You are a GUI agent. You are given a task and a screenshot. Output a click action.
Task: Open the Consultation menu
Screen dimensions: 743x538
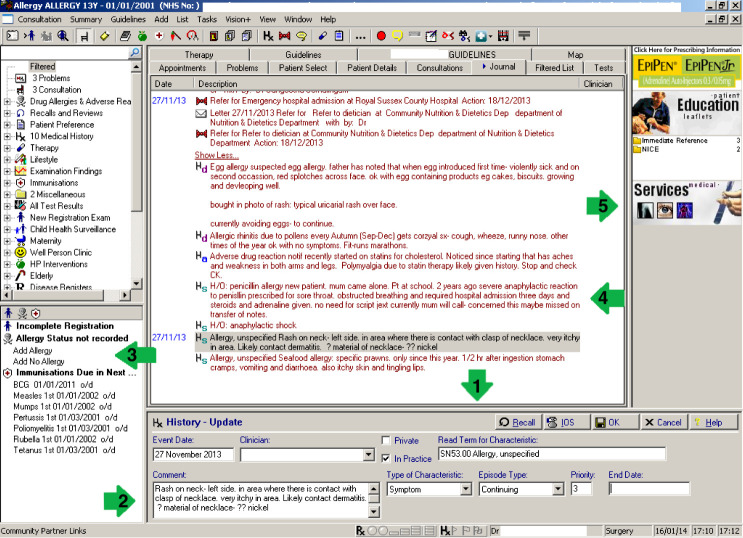(39, 19)
